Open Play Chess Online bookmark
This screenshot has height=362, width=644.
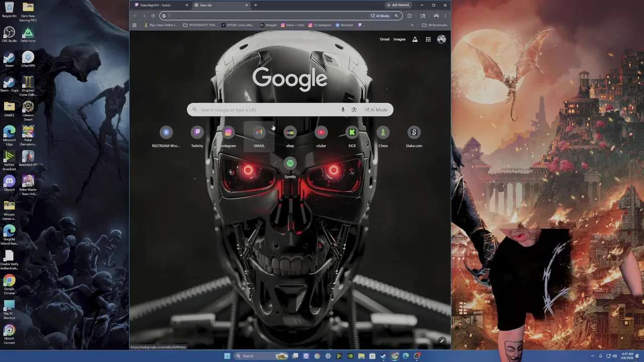coord(160,25)
